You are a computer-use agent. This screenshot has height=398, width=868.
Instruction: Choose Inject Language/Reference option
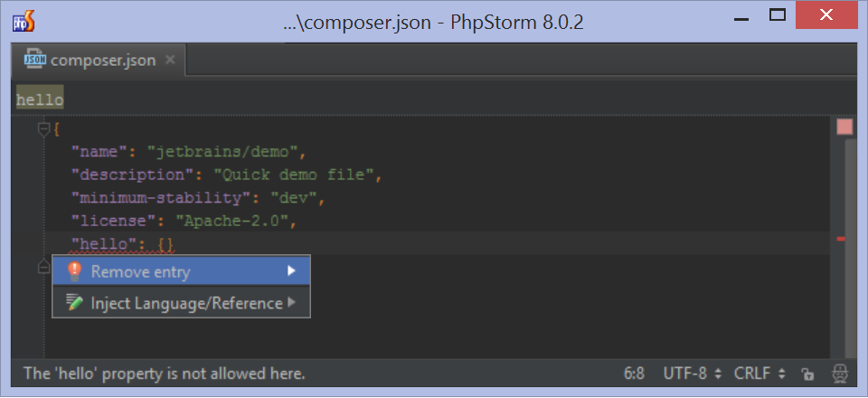pyautogui.click(x=181, y=303)
